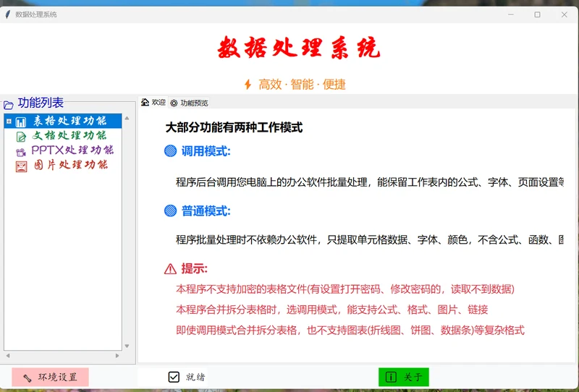Choose the 表格处理功能 row text
Viewport: 579px width, 392px height.
pos(69,121)
